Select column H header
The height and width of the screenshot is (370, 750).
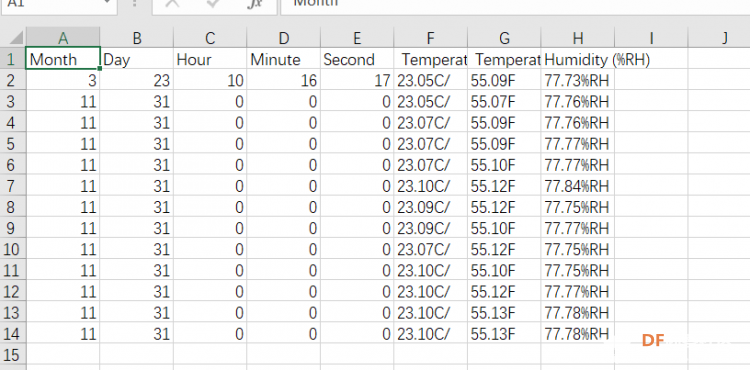(x=578, y=38)
